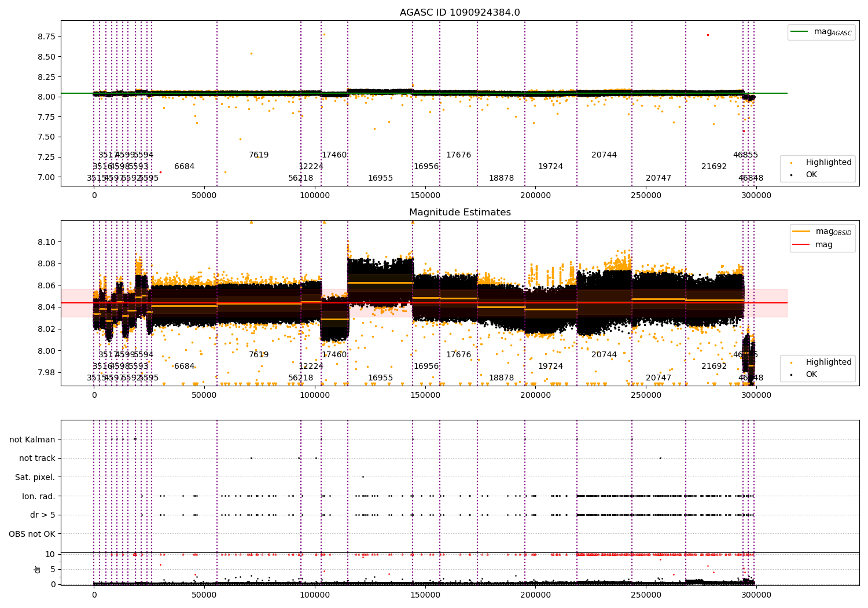Click obsid label 20744 in top plot
The width and height of the screenshot is (868, 608).
click(x=604, y=155)
